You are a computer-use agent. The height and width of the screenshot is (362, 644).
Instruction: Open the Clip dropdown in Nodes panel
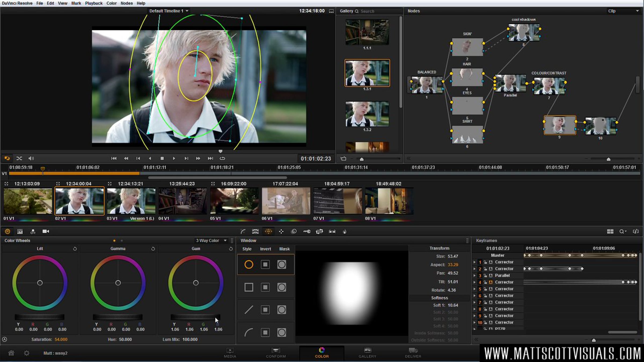pos(623,11)
